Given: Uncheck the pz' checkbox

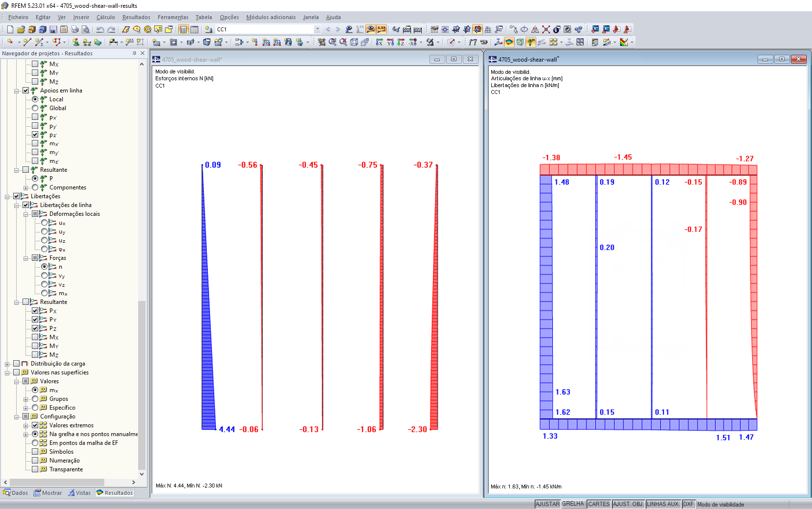Looking at the screenshot, I should point(35,135).
